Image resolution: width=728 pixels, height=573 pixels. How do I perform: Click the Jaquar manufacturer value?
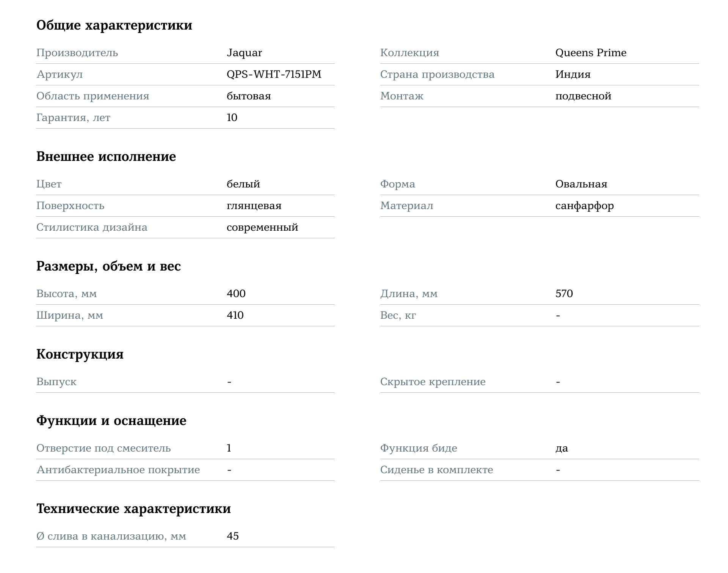click(244, 53)
